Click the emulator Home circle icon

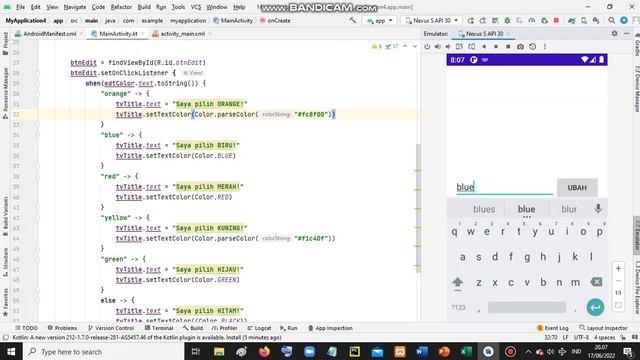click(496, 47)
